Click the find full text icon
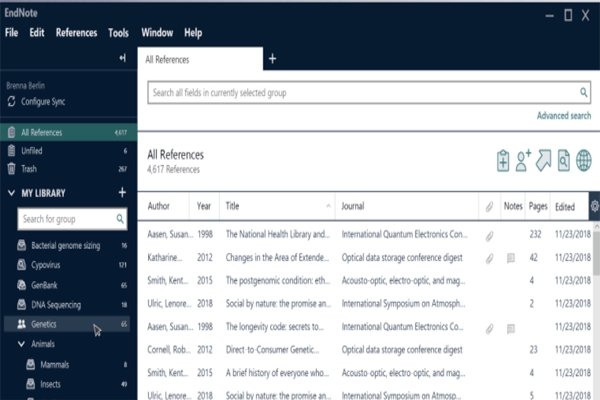The width and height of the screenshot is (600, 400). tap(564, 160)
